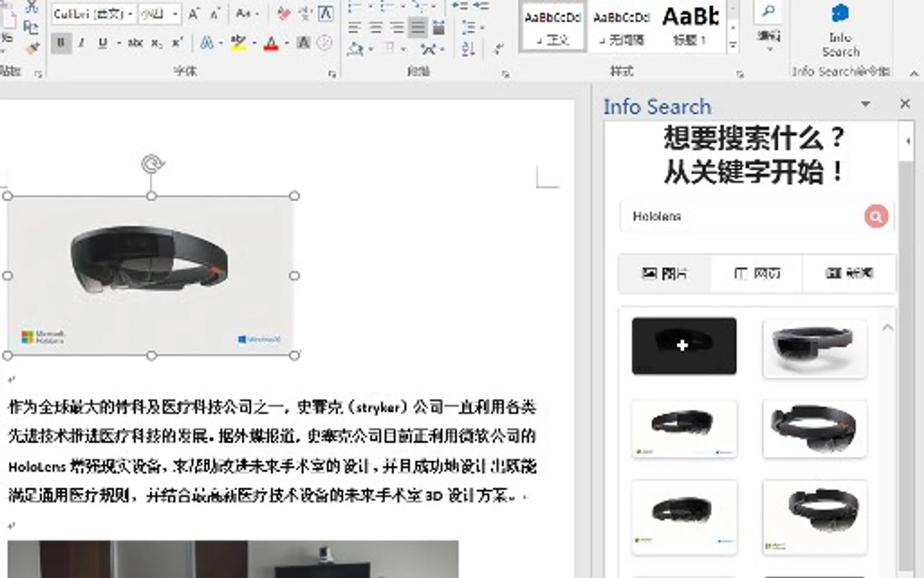Screen dimensions: 924x578
Task: Click the red search button next to Hololens
Action: pyautogui.click(x=876, y=216)
